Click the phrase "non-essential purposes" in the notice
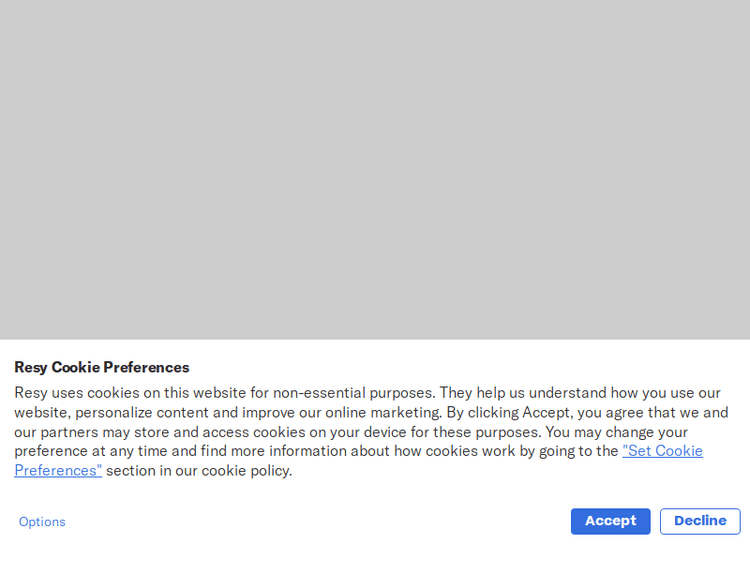The width and height of the screenshot is (750, 563). point(353,393)
